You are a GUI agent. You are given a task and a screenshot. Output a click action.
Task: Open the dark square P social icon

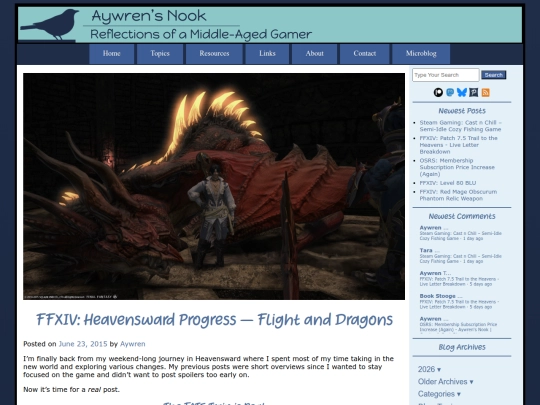tap(474, 92)
